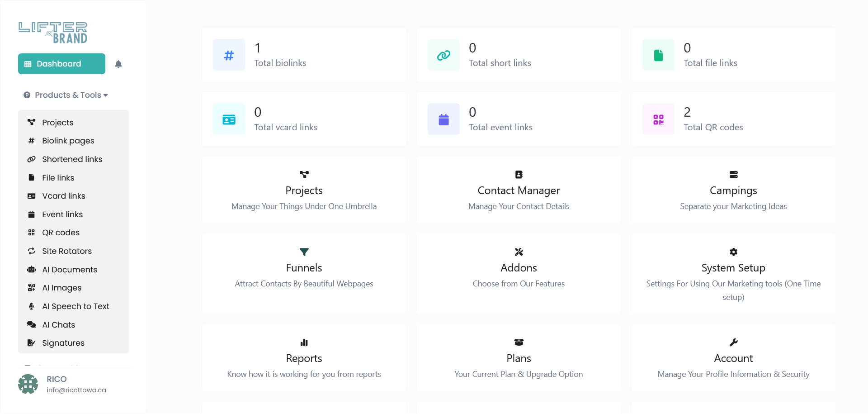Open the Reports card
Image resolution: width=868 pixels, height=414 pixels.
click(304, 358)
